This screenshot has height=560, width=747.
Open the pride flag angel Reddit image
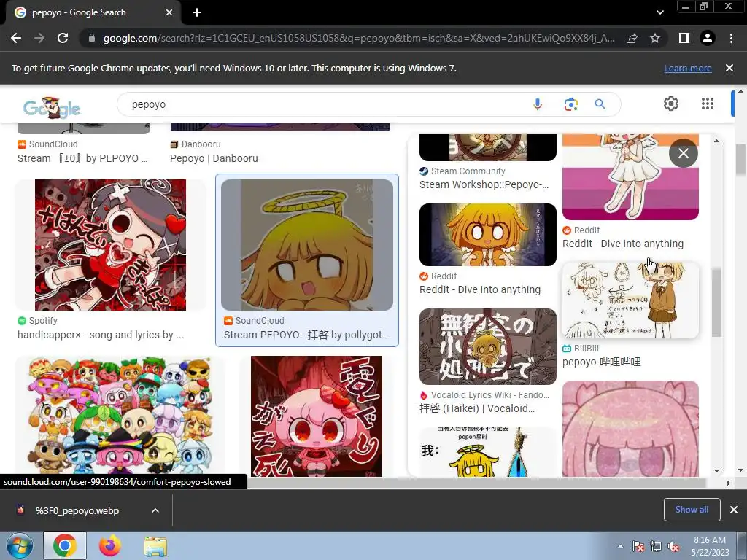coord(630,176)
